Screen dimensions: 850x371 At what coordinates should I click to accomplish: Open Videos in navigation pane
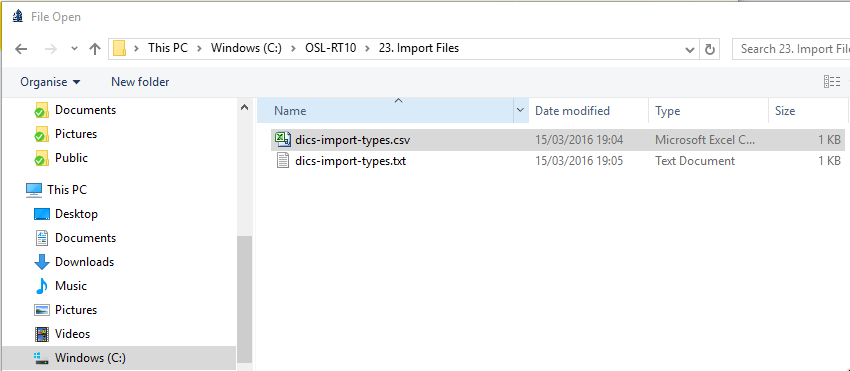(x=73, y=334)
